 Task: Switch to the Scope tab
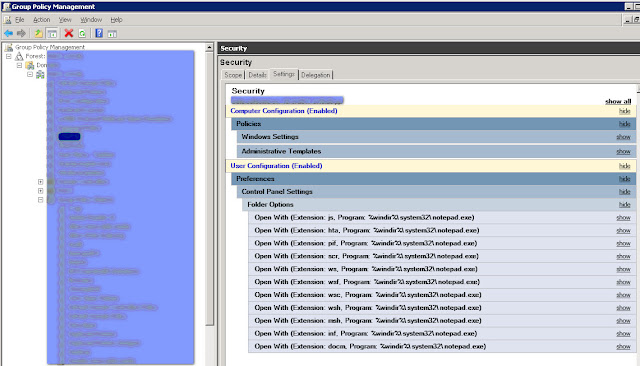tap(233, 75)
